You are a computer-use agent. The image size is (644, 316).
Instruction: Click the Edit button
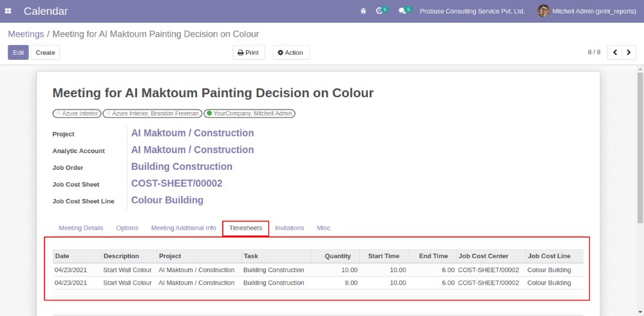point(18,53)
